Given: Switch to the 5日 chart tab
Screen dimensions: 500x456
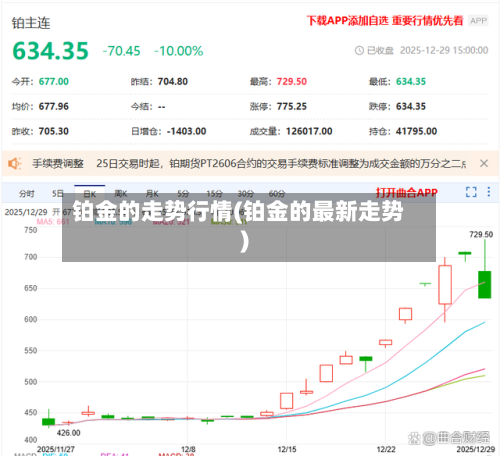Looking at the screenshot, I should (57, 193).
